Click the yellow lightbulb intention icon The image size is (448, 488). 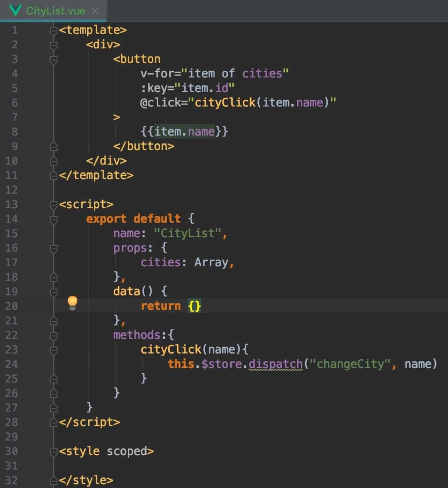point(72,303)
